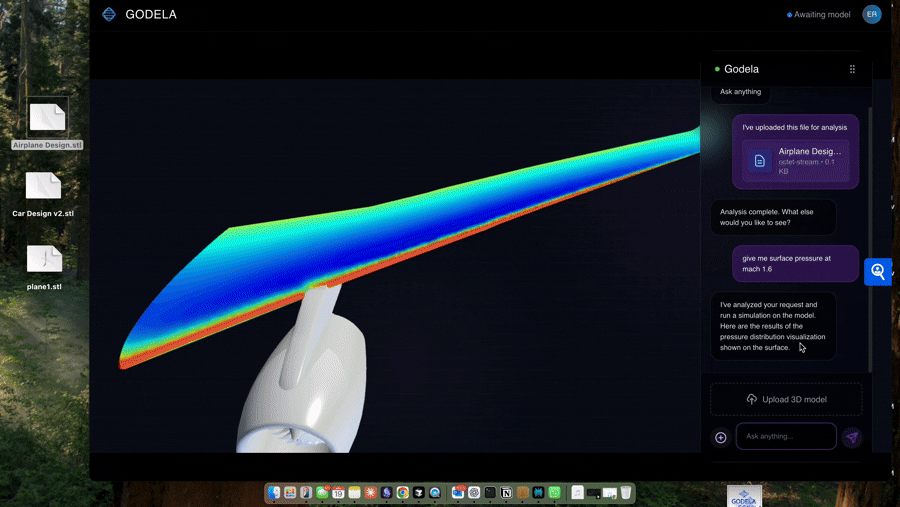Click the Godela logo icon
Screen dimensions: 900x507
[x=109, y=14]
